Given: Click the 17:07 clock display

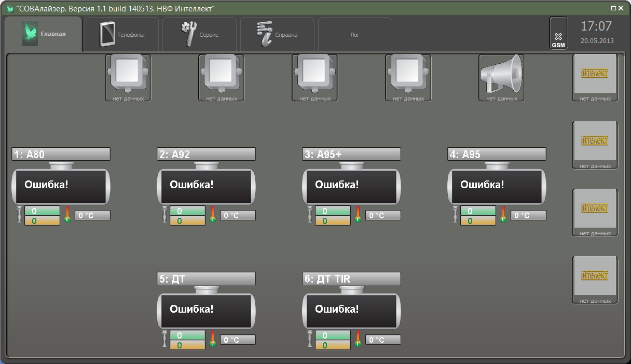Looking at the screenshot, I should tap(596, 26).
